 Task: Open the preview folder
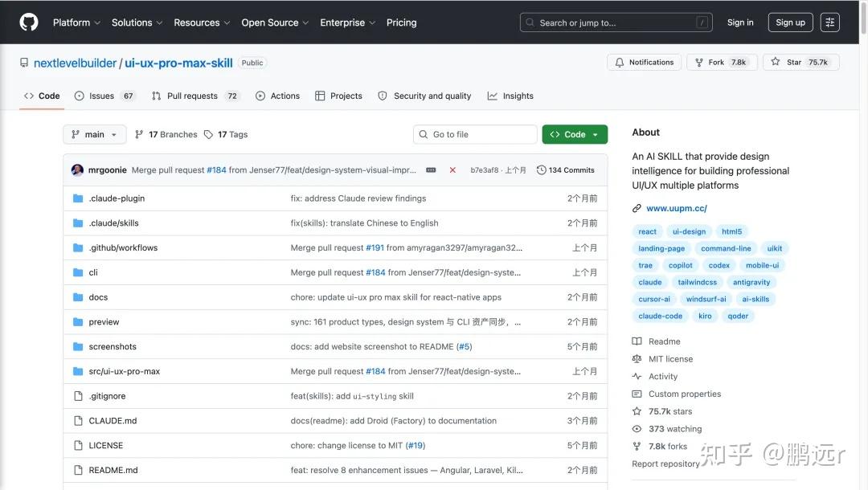tap(104, 322)
